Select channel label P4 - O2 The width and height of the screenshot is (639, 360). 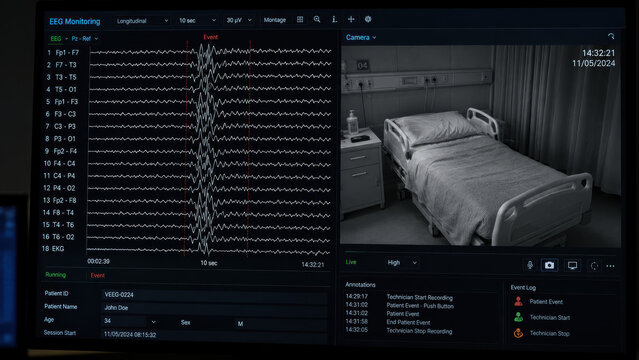point(64,188)
